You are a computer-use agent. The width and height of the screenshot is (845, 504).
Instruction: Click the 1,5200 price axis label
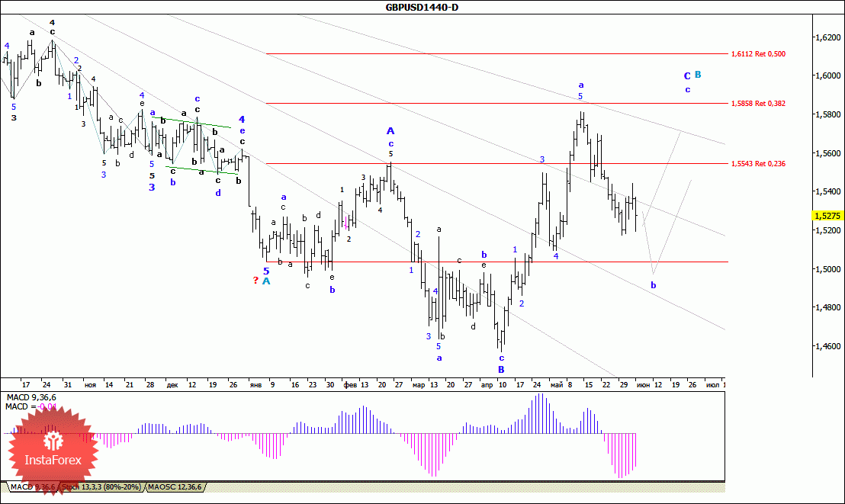pos(827,230)
